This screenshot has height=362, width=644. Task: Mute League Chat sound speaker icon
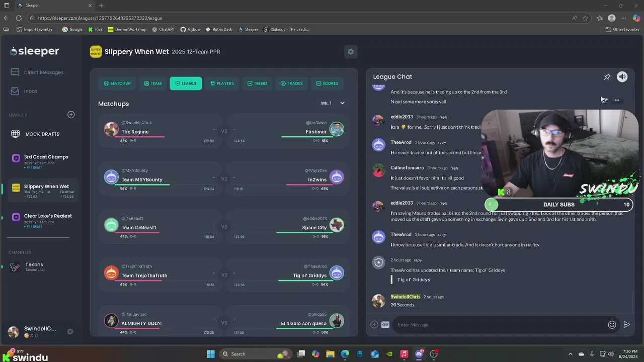coord(622,77)
